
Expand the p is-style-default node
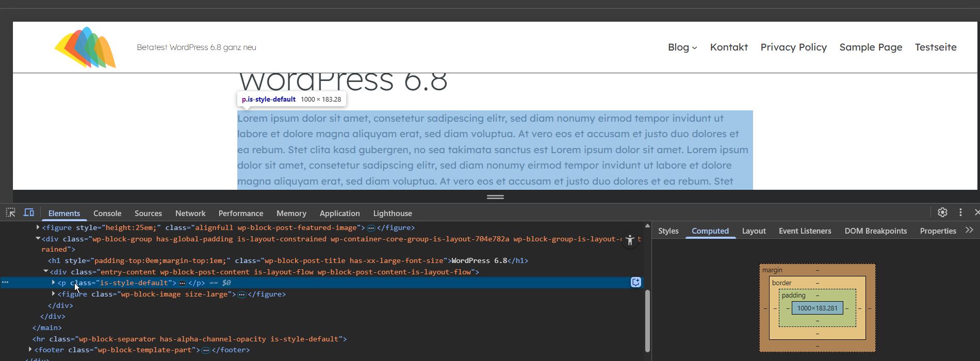point(53,283)
